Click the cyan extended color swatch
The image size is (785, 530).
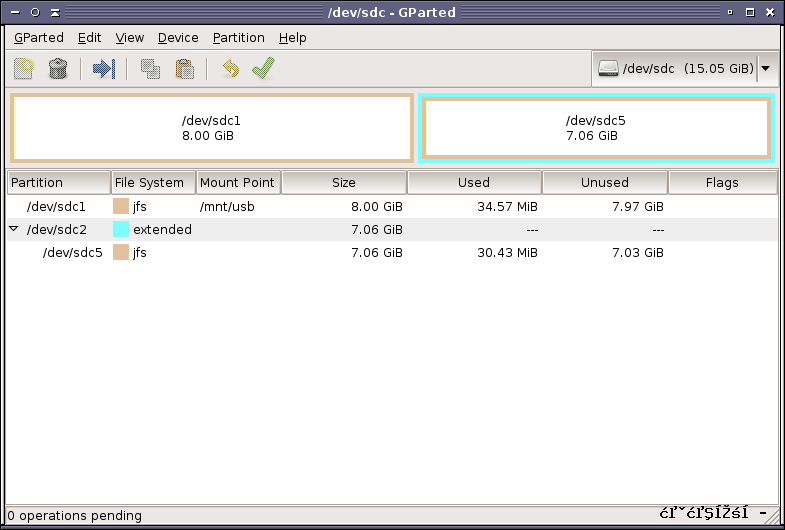click(x=121, y=229)
